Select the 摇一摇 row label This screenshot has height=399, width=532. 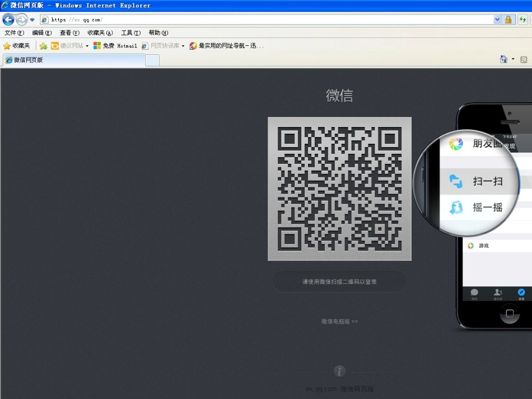tap(488, 208)
